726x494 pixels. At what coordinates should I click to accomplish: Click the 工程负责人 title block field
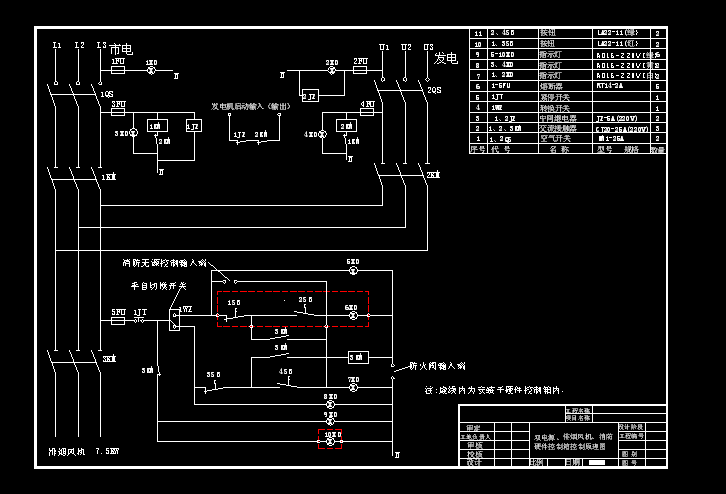475,437
